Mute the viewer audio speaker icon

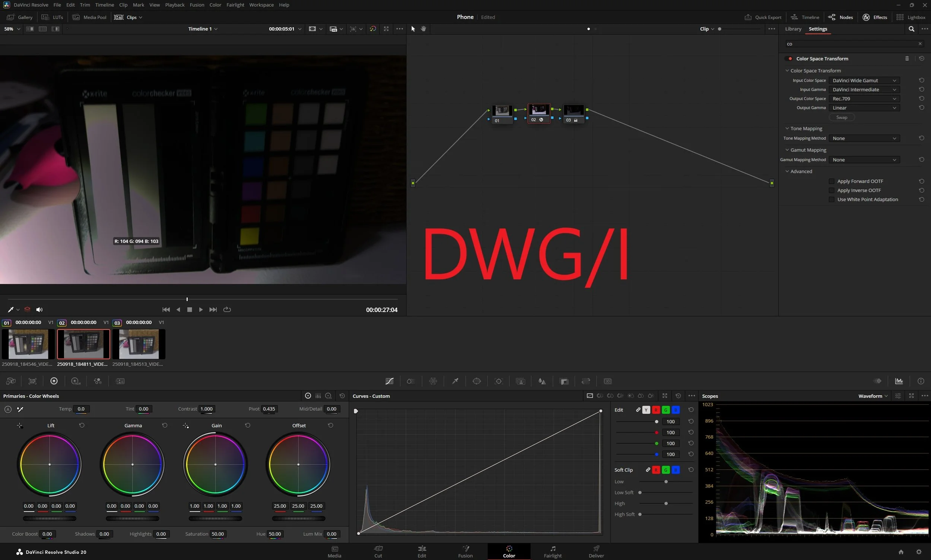tap(39, 309)
